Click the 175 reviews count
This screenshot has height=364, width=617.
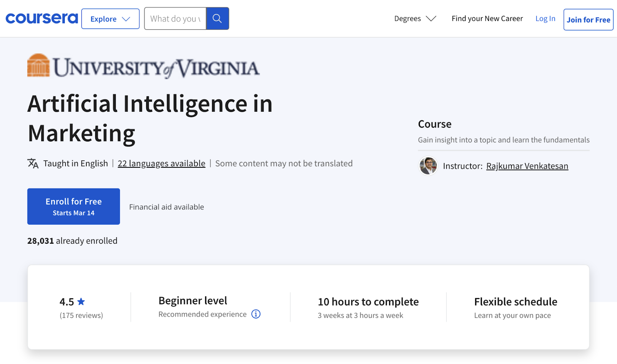point(81,315)
